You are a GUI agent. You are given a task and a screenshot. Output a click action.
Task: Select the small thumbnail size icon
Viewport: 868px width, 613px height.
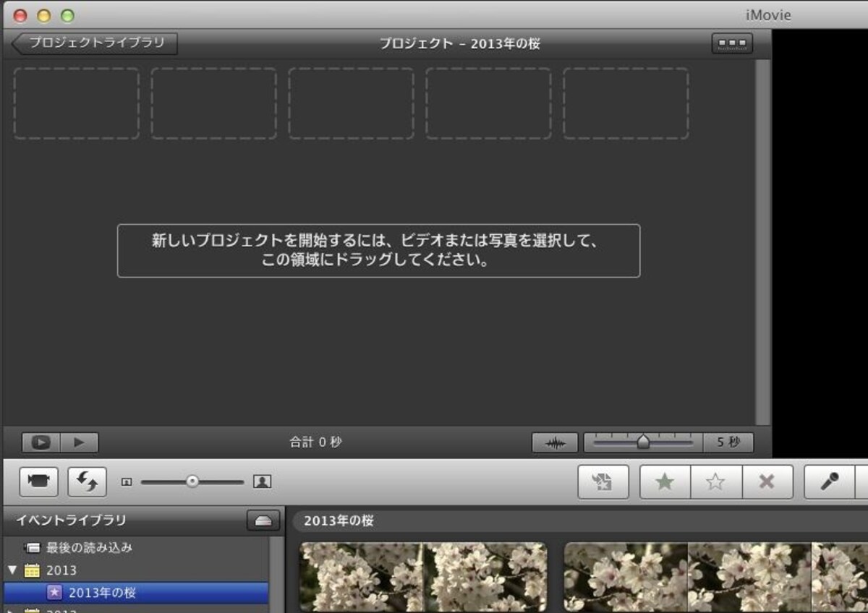127,481
